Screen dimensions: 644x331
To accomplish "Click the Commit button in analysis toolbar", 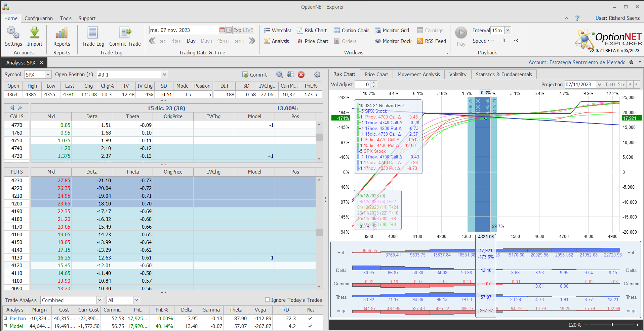I will [x=254, y=75].
